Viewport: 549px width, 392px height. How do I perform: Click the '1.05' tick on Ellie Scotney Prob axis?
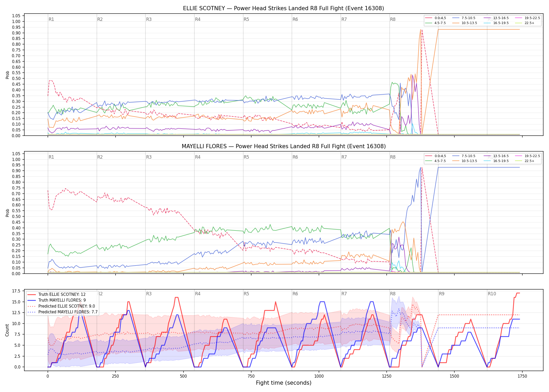[16, 16]
